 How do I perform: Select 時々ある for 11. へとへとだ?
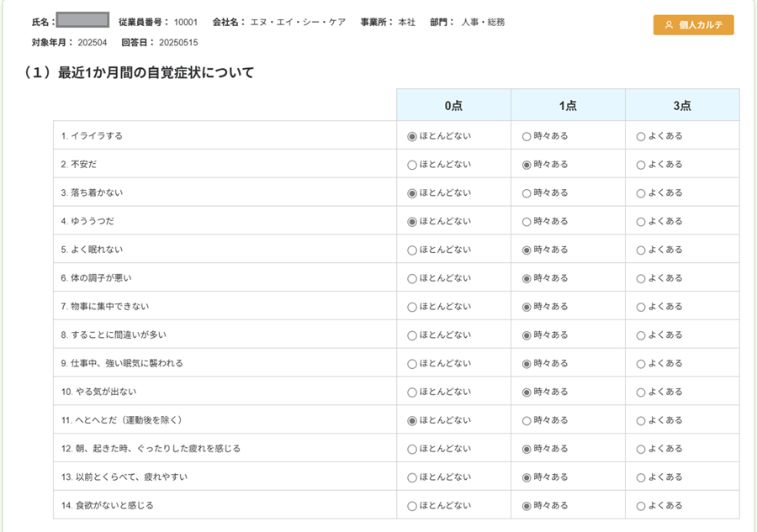pyautogui.click(x=527, y=420)
